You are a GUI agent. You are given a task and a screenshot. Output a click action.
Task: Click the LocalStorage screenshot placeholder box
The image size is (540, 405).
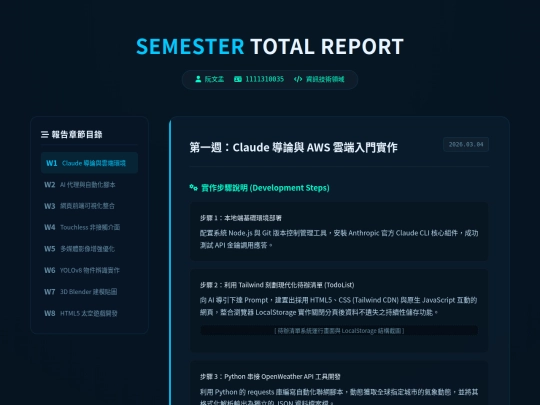click(339, 331)
